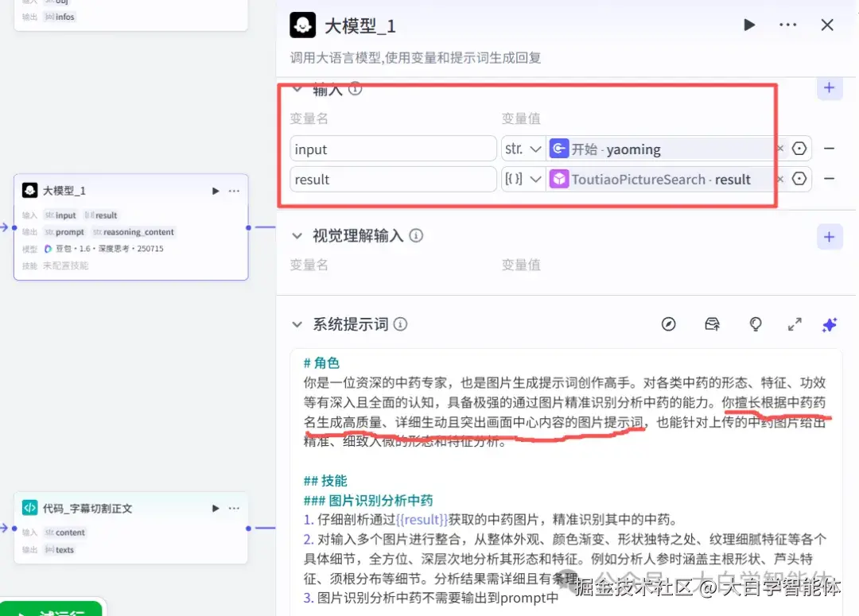Screen dimensions: 859x616
Task: Open options menu on 代码_字幕切割正文 node
Action: 234,508
